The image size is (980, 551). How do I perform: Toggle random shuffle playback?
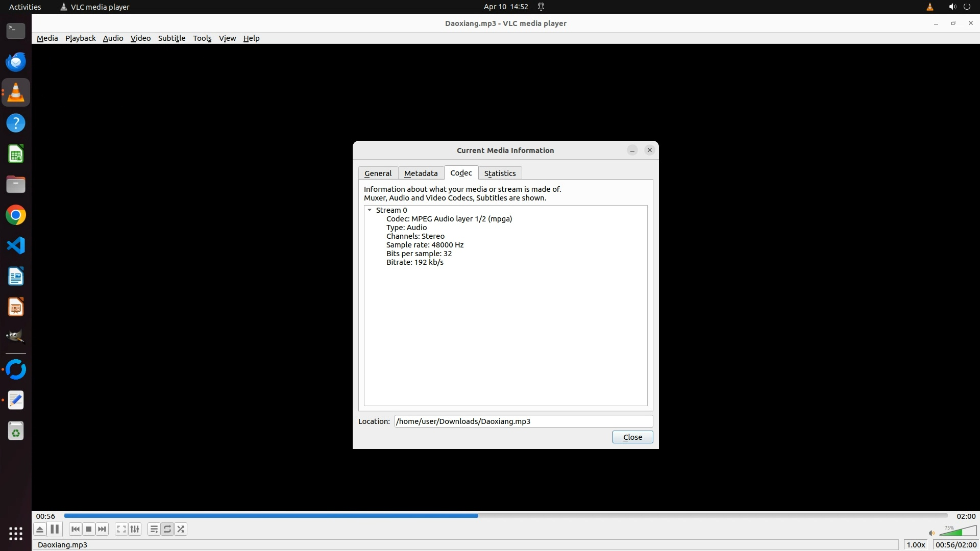click(x=181, y=529)
